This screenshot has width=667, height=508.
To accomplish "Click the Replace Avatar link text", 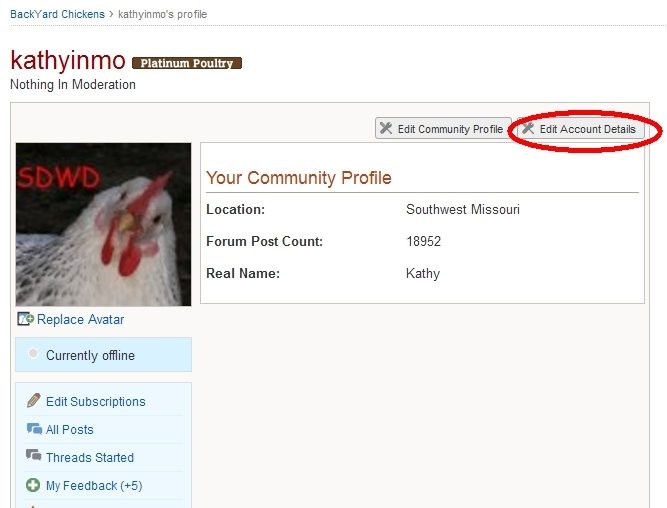I will pos(81,319).
